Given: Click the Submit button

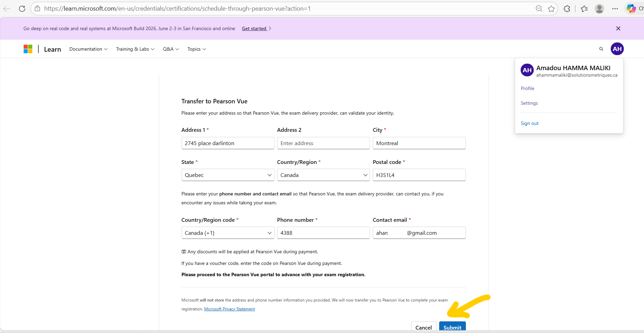Looking at the screenshot, I should coord(453,327).
